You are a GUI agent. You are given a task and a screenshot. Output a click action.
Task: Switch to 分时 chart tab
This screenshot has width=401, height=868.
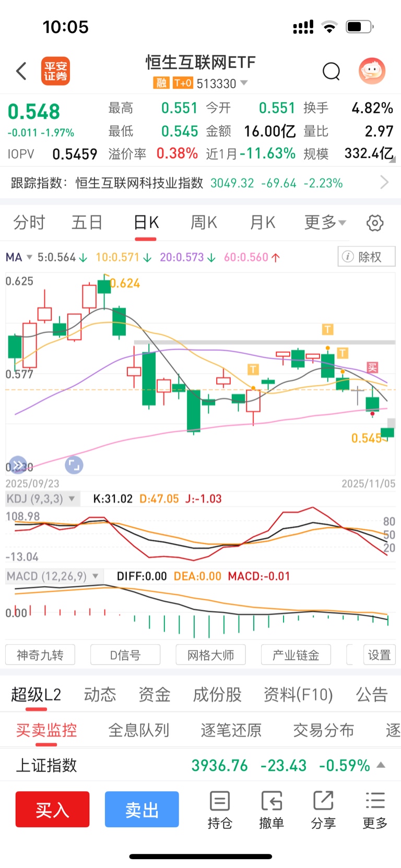[29, 223]
